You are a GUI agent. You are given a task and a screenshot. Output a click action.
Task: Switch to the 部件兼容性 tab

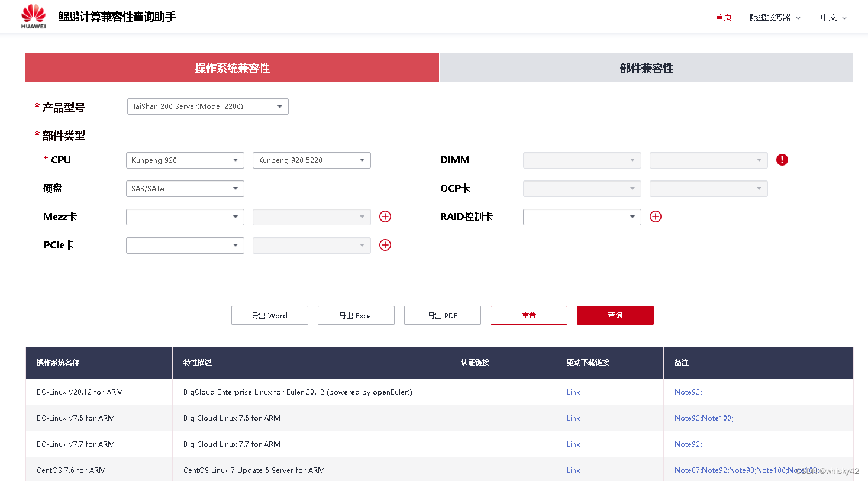coord(646,68)
